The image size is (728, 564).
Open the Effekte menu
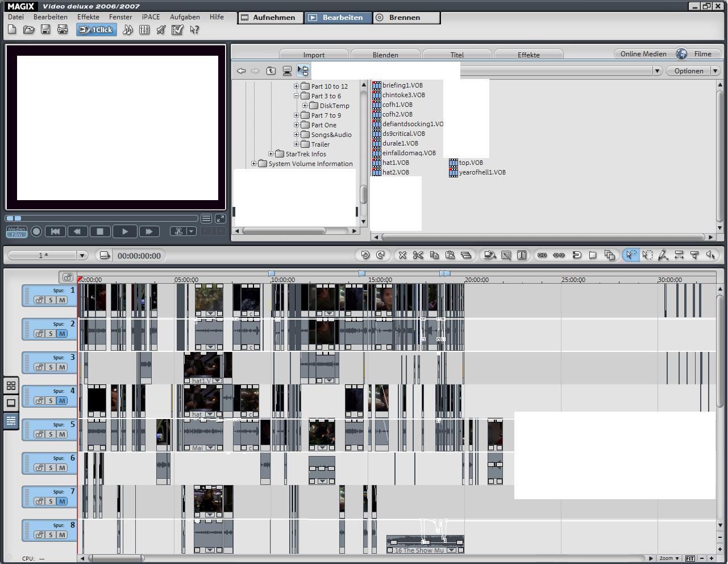click(x=88, y=17)
